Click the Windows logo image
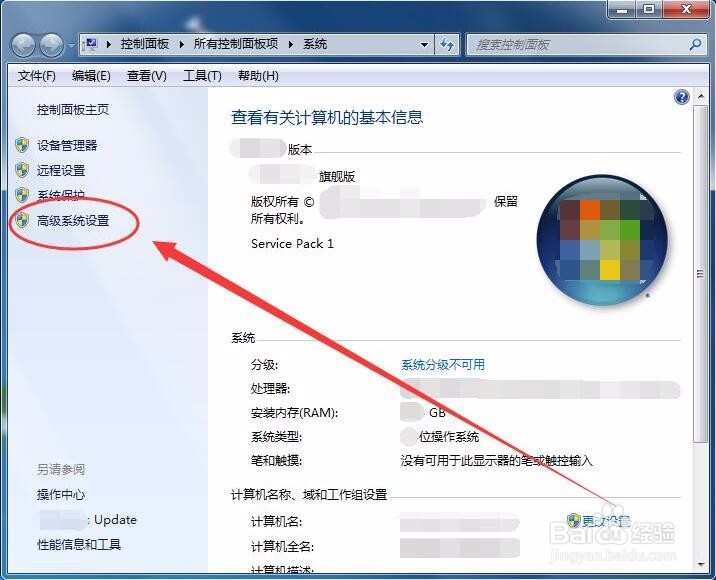The height and width of the screenshot is (580, 716). click(602, 240)
